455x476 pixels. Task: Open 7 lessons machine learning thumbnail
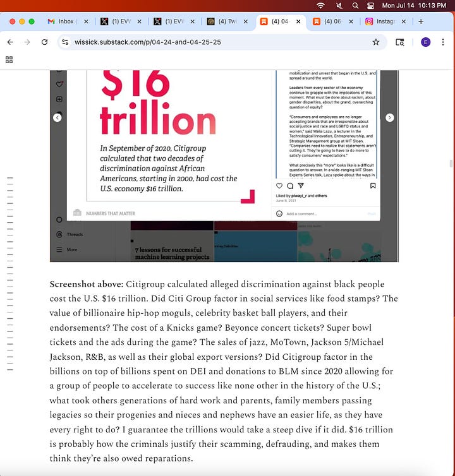coord(172,246)
